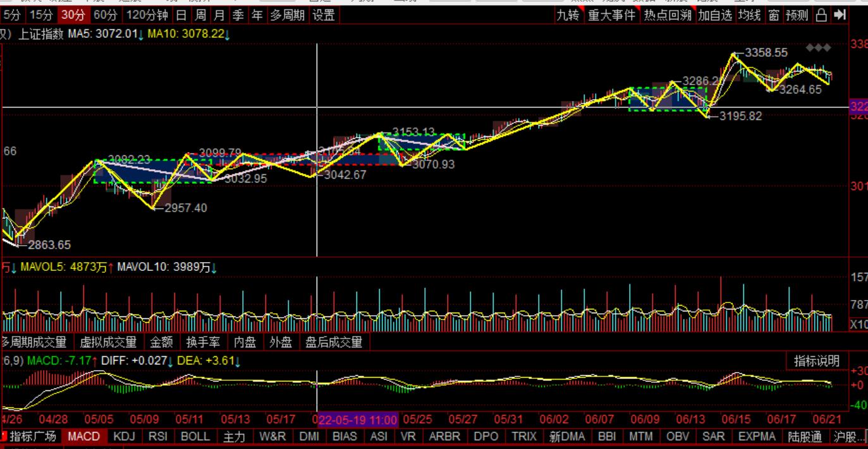Screen dimensions: 868x449
Task: Switch to BOLL indicator
Action: tap(195, 436)
